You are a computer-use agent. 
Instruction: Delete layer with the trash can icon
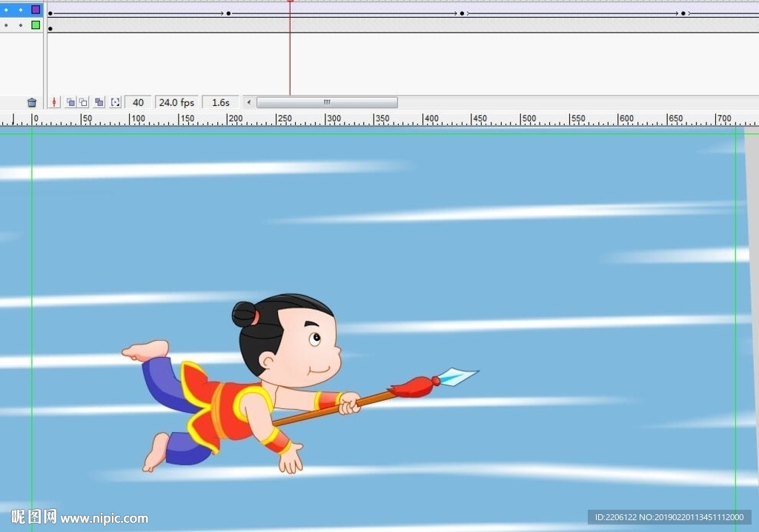tap(32, 103)
